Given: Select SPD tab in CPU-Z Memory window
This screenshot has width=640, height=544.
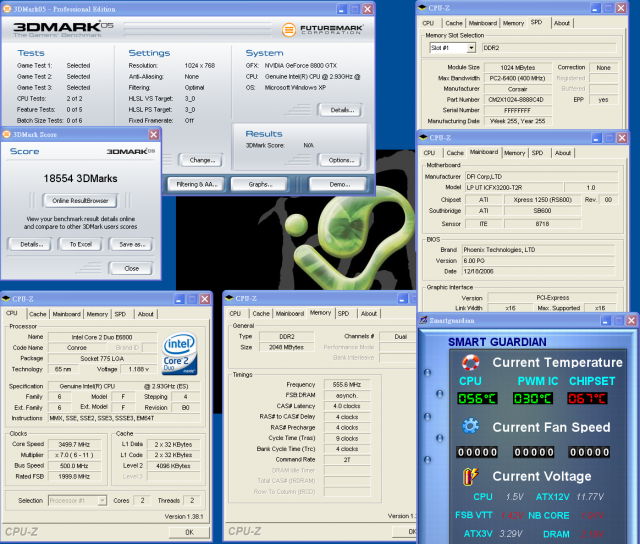Looking at the screenshot, I should coord(343,313).
